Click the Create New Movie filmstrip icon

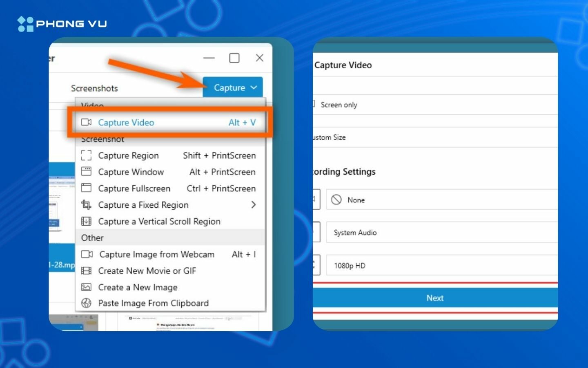point(86,271)
